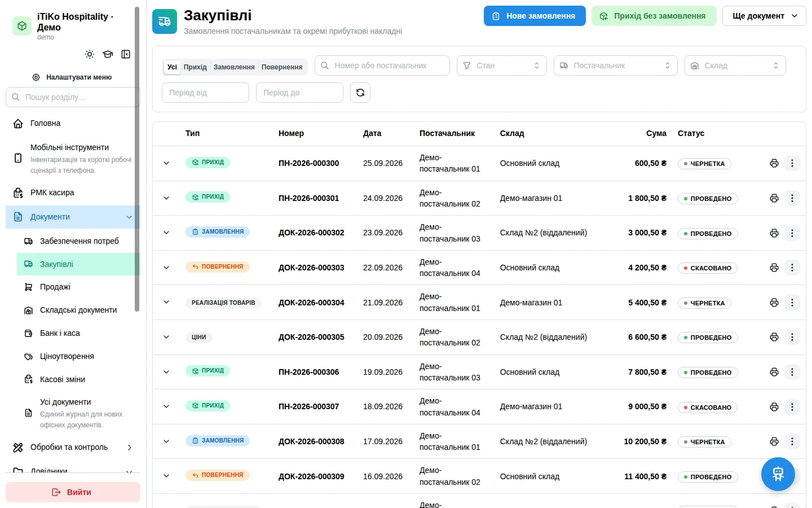Open more actions for ДОК-2026-000303
812x508 pixels.
pyautogui.click(x=792, y=268)
